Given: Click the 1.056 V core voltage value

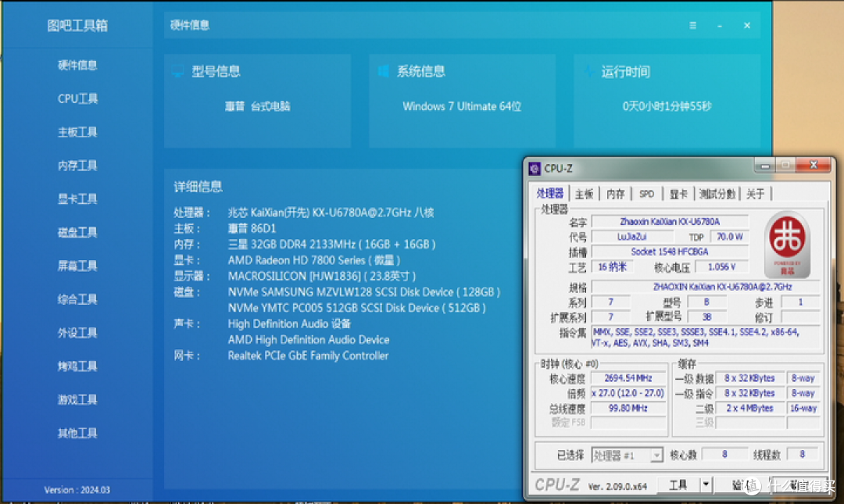Looking at the screenshot, I should pyautogui.click(x=722, y=267).
